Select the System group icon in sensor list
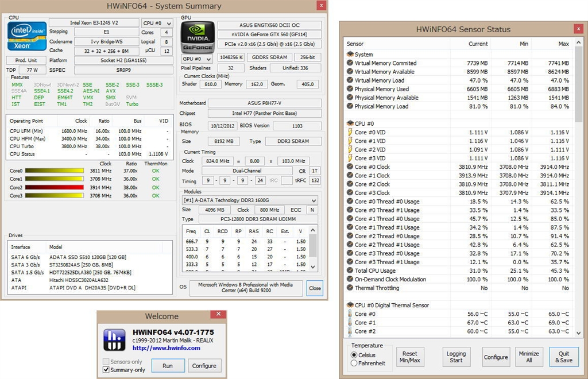 click(351, 55)
